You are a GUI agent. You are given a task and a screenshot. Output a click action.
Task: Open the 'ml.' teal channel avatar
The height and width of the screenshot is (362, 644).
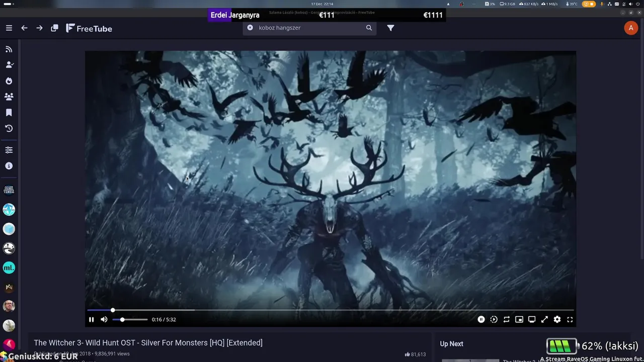(x=9, y=268)
